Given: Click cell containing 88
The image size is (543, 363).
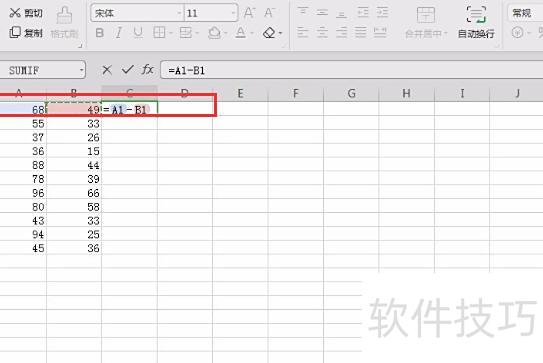Looking at the screenshot, I should pyautogui.click(x=23, y=165).
